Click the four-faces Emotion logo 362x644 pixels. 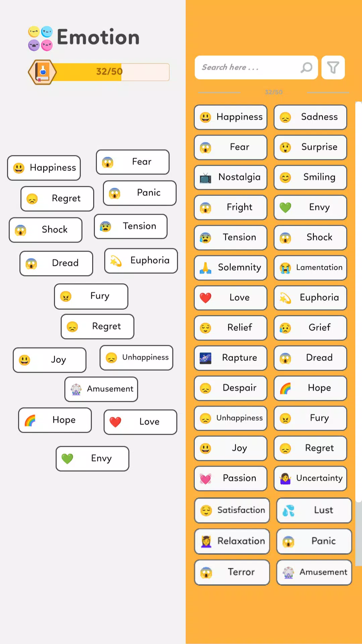coord(40,38)
